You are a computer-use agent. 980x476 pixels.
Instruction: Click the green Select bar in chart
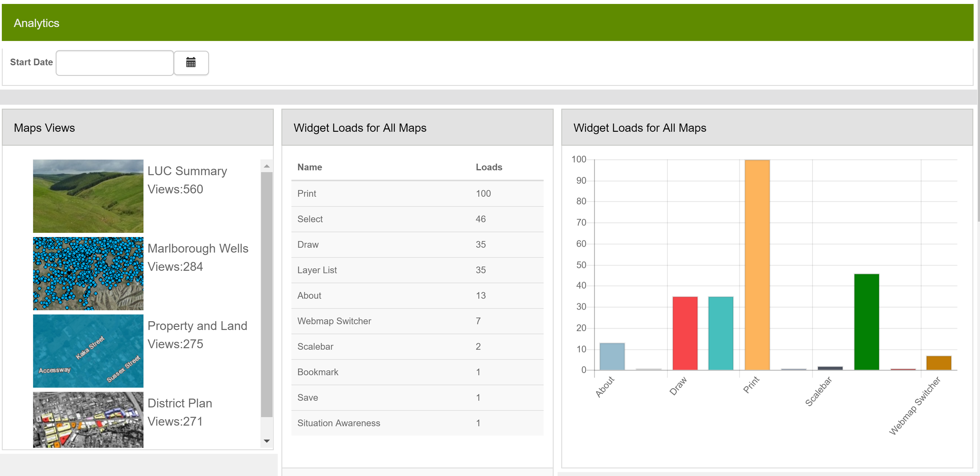[x=866, y=322]
